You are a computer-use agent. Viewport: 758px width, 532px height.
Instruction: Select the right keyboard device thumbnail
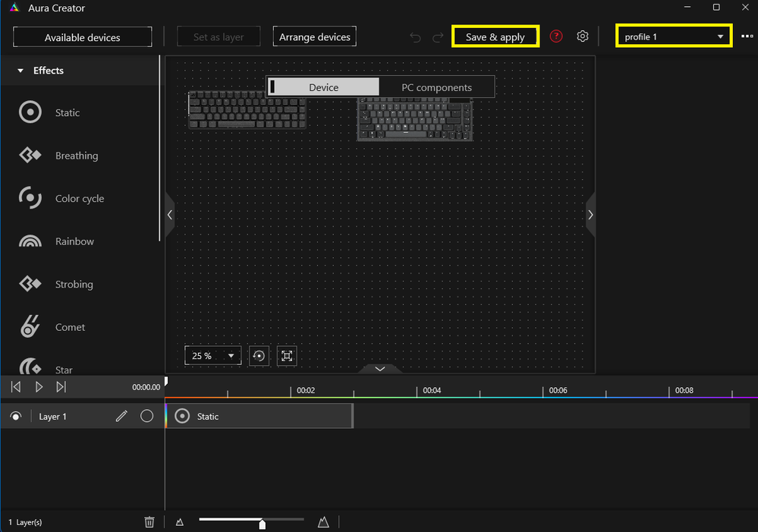click(x=415, y=119)
